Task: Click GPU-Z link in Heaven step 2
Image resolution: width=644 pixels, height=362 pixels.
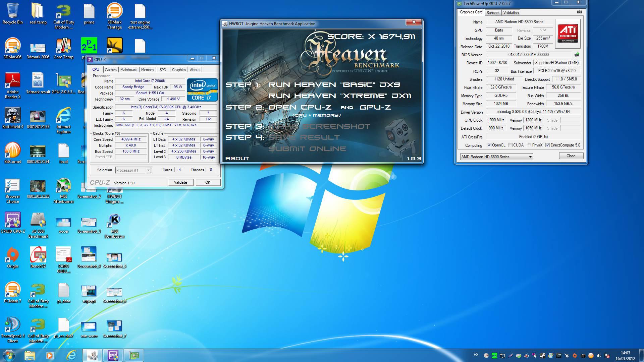Action: coord(375,107)
